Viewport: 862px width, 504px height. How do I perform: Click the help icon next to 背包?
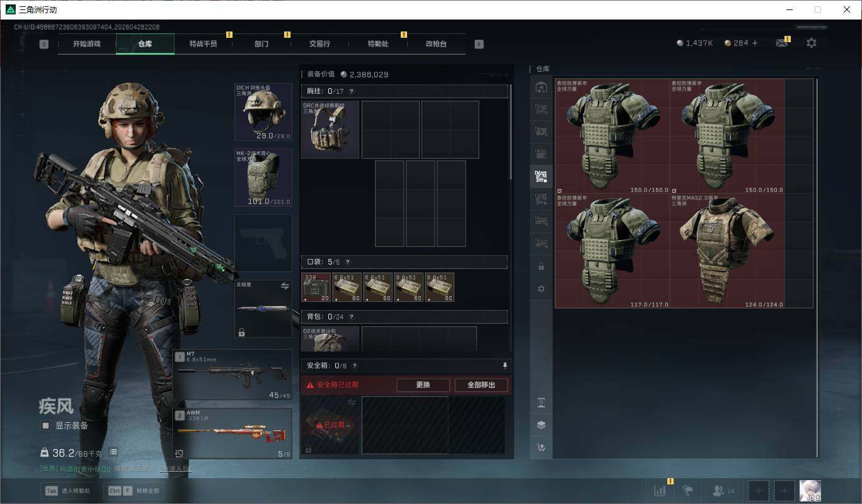351,317
